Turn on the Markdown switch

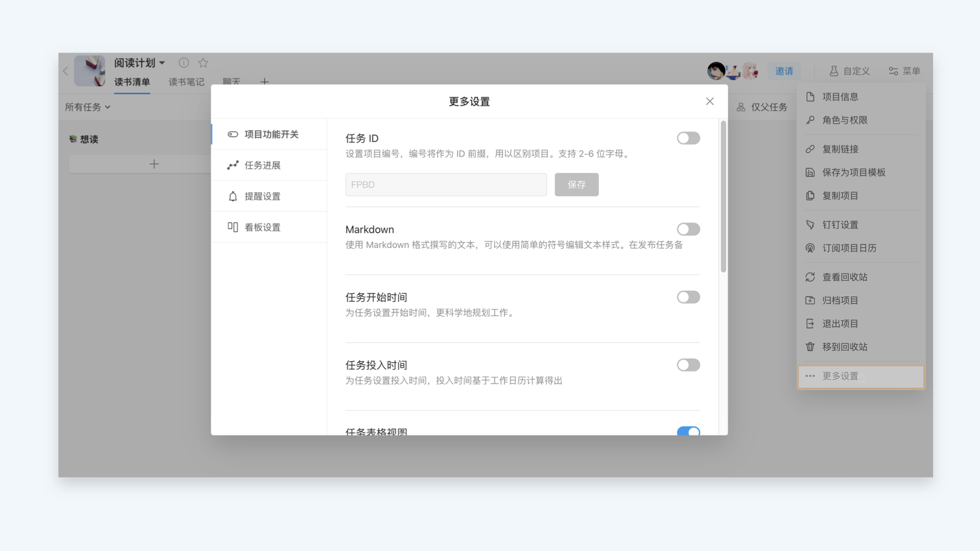(688, 230)
